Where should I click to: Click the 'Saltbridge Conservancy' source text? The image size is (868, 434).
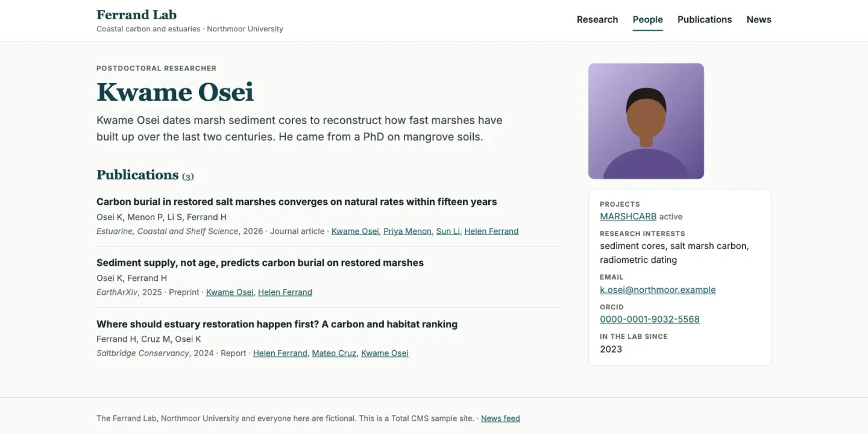click(x=142, y=353)
